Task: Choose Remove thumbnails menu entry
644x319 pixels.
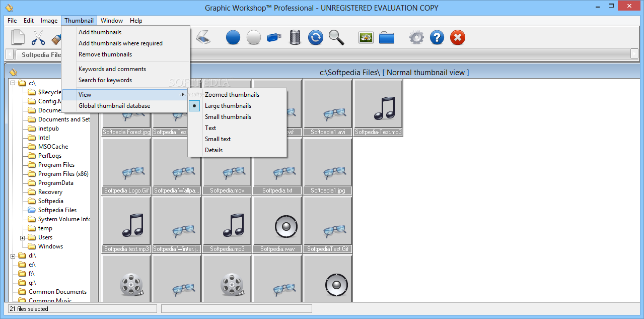Action: [x=125, y=54]
